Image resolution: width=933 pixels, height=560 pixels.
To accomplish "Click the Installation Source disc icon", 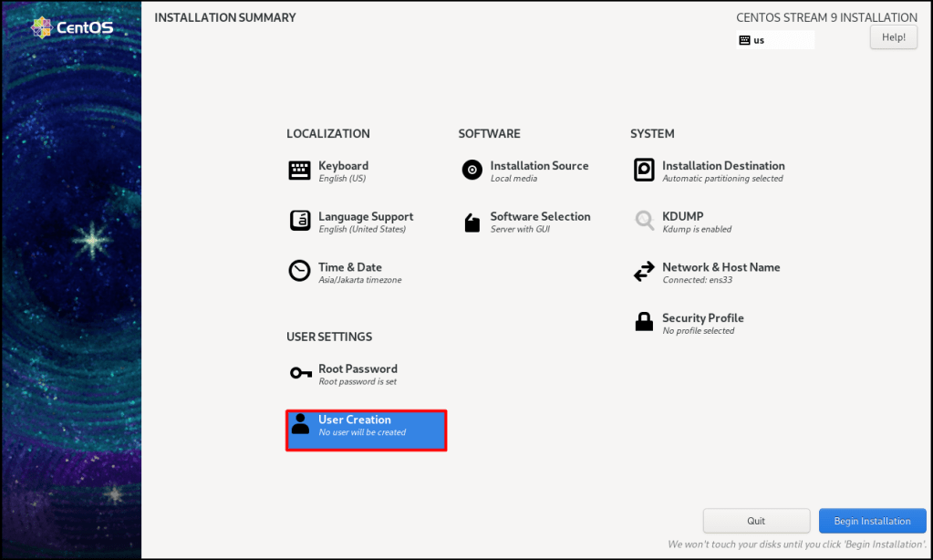I will [x=472, y=170].
